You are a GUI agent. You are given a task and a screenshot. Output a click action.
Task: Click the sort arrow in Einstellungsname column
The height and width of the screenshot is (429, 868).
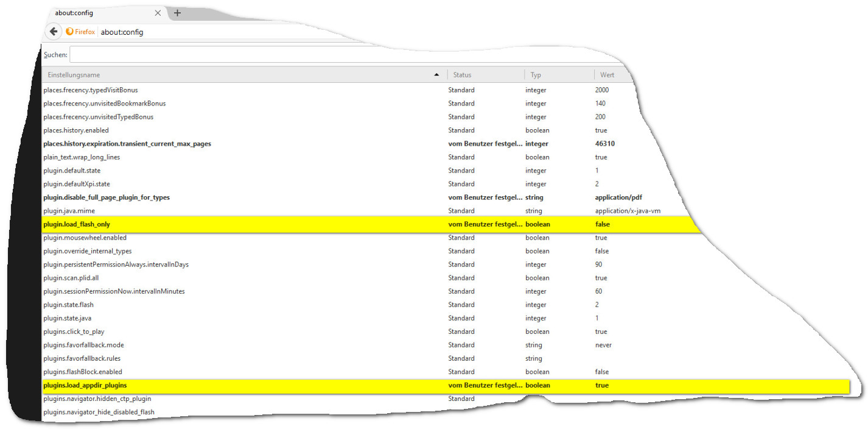(436, 75)
